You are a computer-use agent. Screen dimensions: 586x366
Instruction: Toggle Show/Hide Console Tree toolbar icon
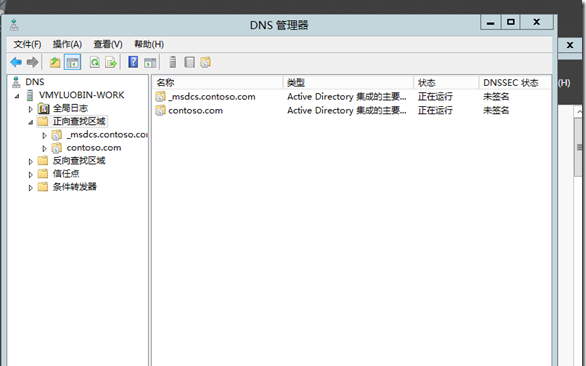(73, 62)
